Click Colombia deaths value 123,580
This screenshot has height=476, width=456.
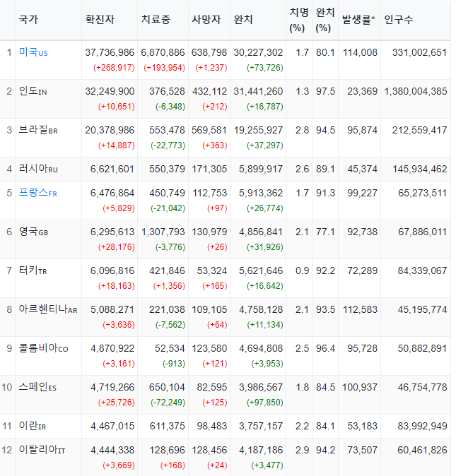[209, 348]
